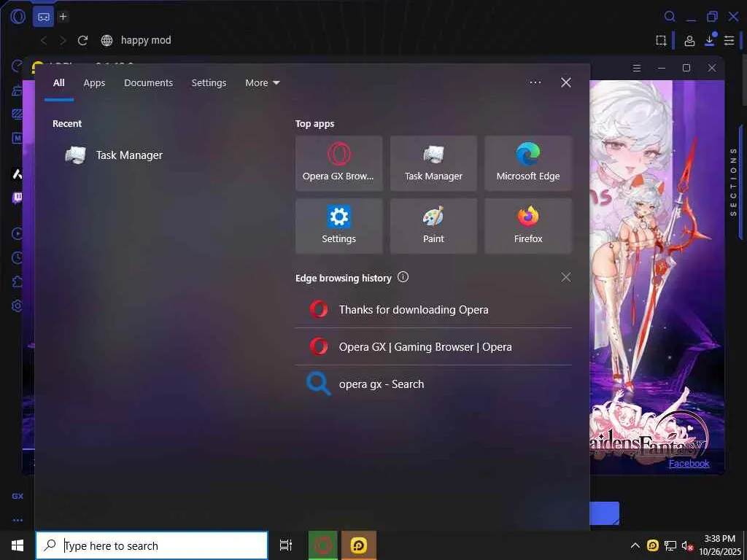Open Twitch in Opera GX sidebar
The width and height of the screenshot is (747, 560).
(18, 198)
